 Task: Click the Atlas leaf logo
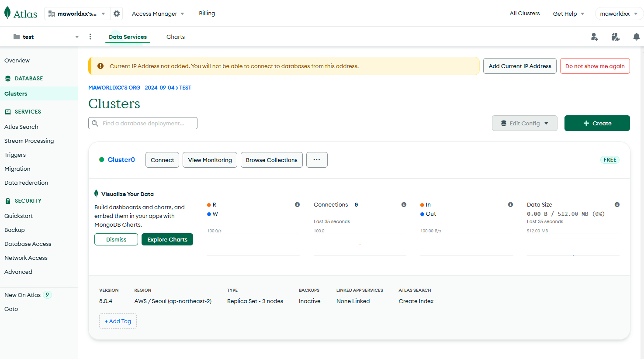(x=7, y=13)
